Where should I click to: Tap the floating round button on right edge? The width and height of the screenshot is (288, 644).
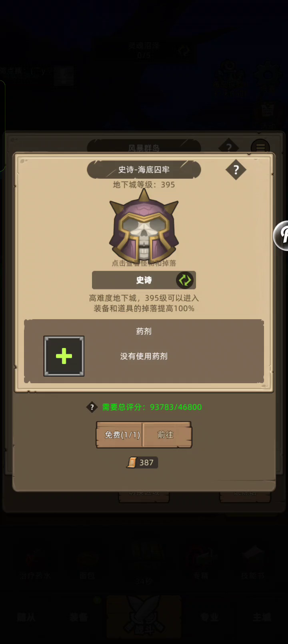tap(281, 236)
